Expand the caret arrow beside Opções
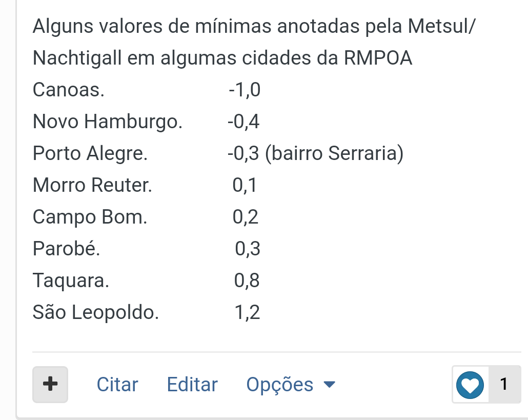528x420 pixels. tap(329, 384)
